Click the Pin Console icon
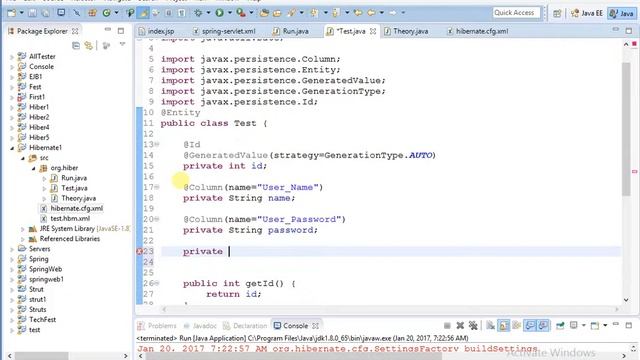 coord(560,326)
